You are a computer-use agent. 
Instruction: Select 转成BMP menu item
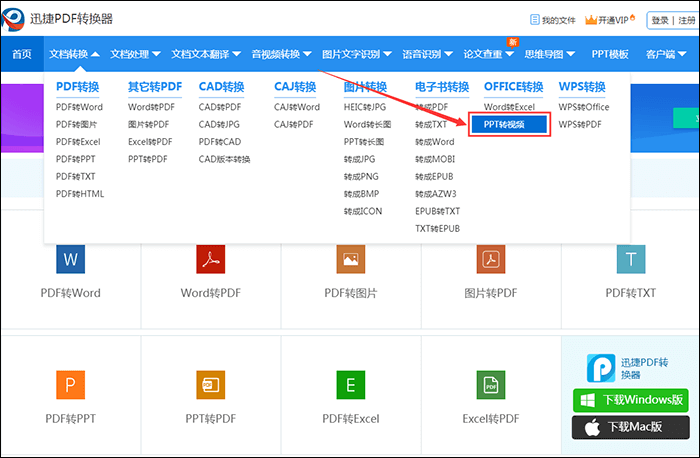[x=362, y=194]
